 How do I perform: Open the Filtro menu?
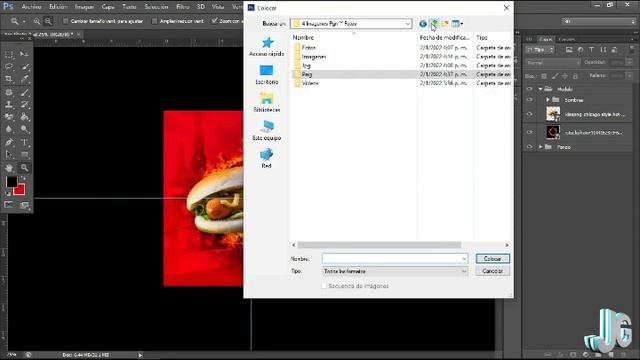(182, 7)
